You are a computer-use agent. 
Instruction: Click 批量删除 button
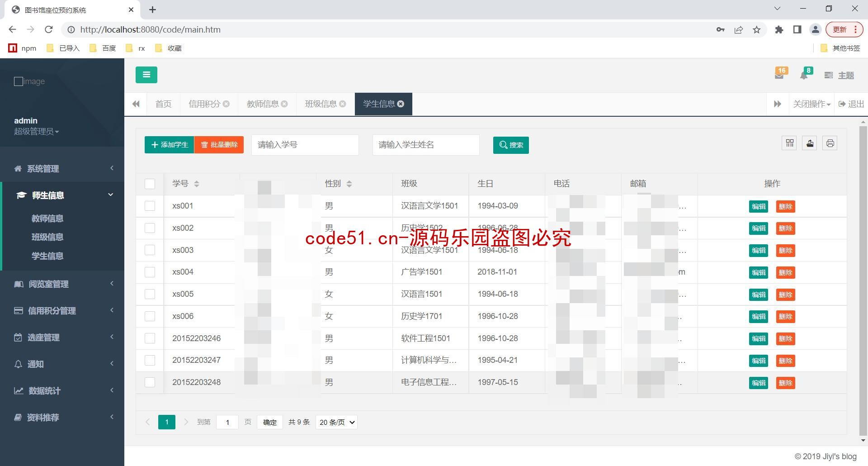[x=219, y=145]
